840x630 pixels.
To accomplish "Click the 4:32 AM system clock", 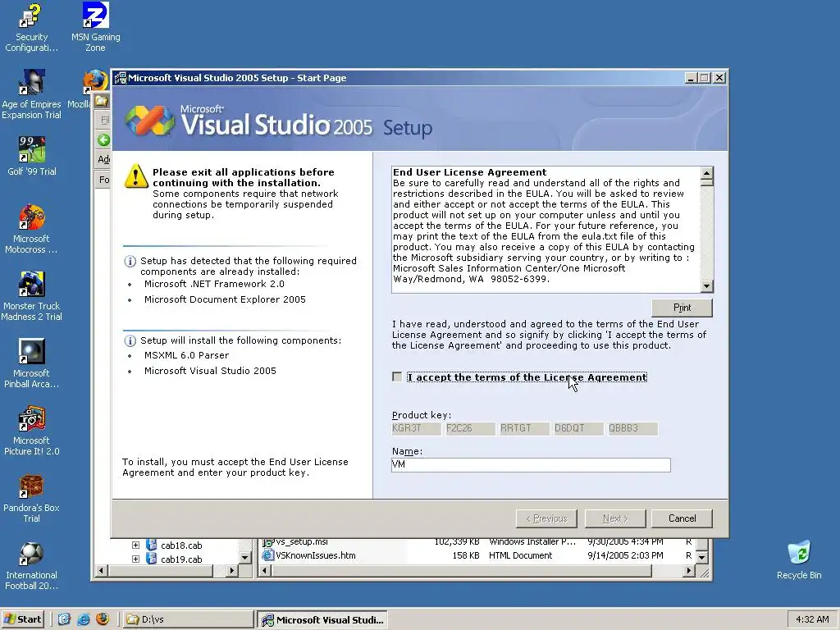I will 812,619.
